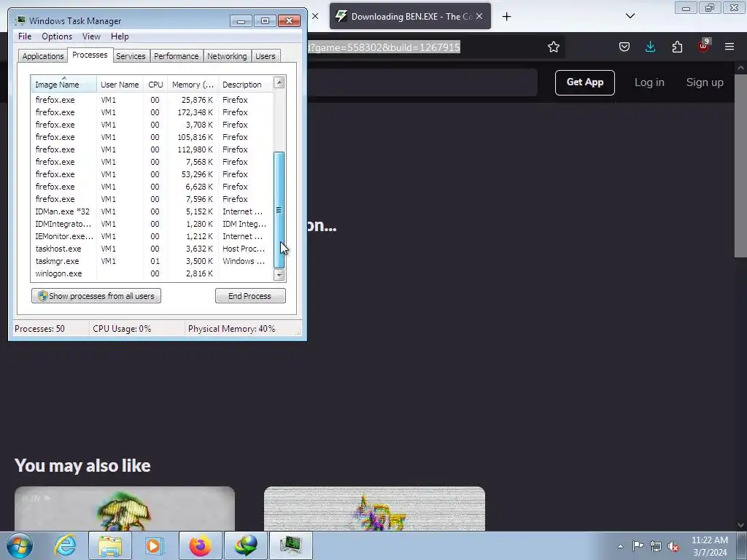Click the web page vertical scrollbar thumb
The image size is (747, 560).
[x=740, y=166]
